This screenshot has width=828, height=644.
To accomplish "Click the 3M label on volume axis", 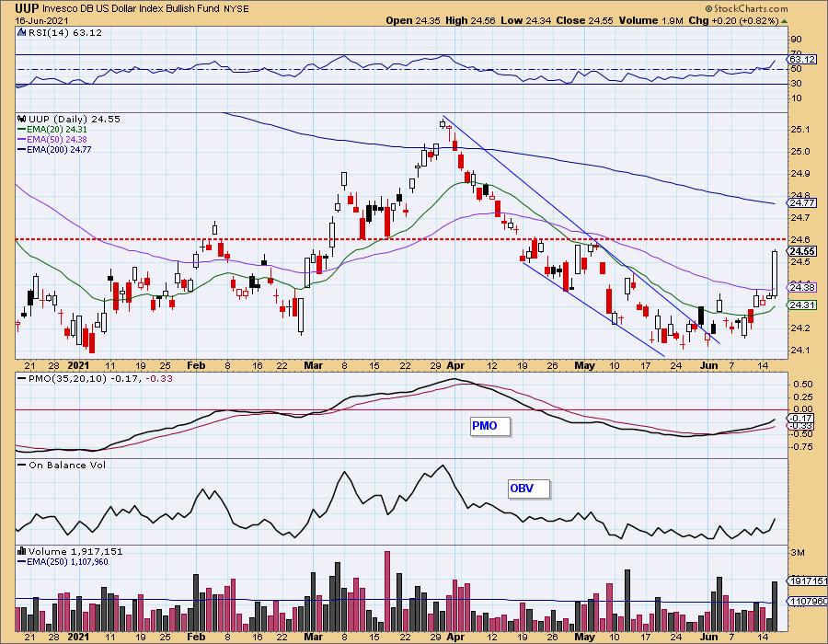I will point(798,553).
